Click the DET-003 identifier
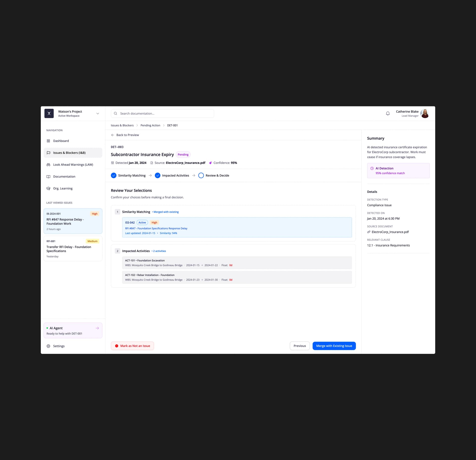476x460 pixels. [x=117, y=147]
